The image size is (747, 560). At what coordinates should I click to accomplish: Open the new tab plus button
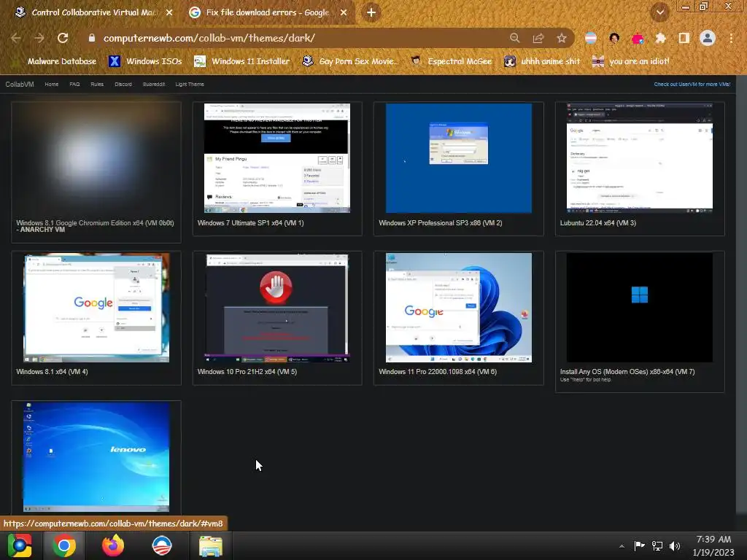click(371, 12)
